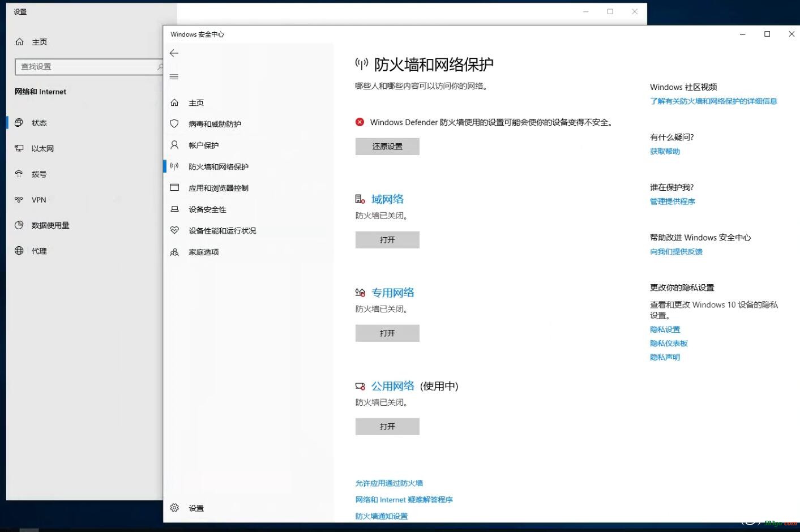
Task: Click the 更改你的隐私设置 heading
Action: click(x=682, y=288)
